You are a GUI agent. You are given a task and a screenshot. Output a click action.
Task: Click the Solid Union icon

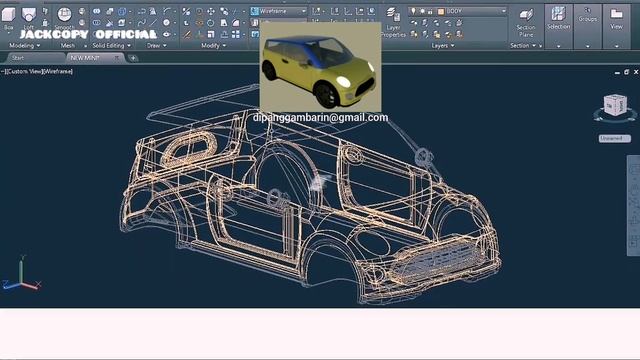96,11
